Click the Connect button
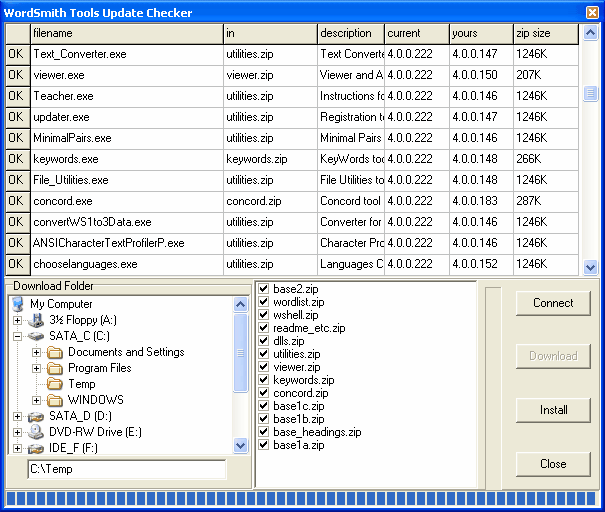The image size is (605, 512). point(553,303)
